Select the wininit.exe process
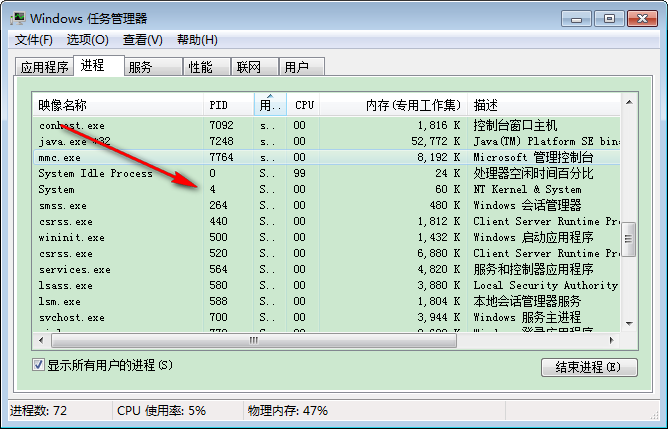 coord(326,237)
